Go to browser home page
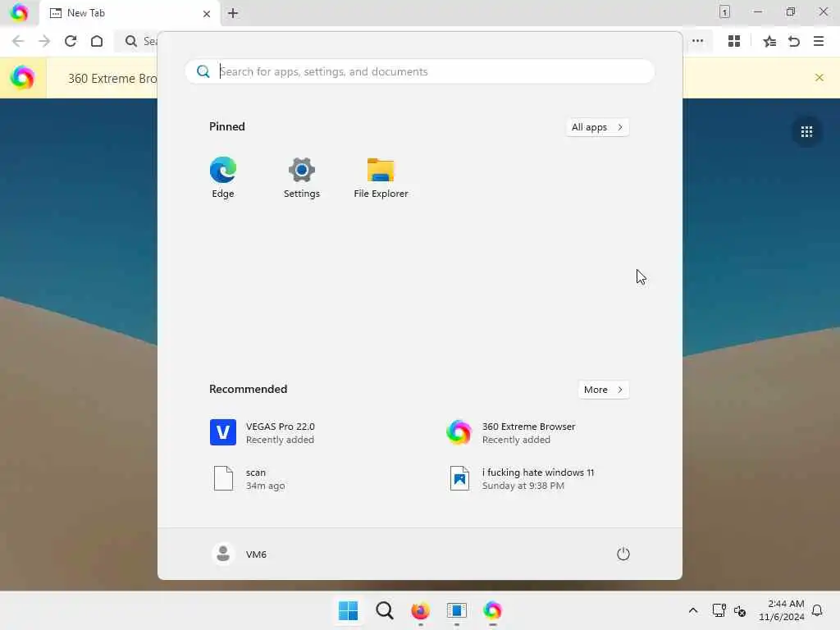Viewport: 840px width, 630px height. (x=97, y=41)
